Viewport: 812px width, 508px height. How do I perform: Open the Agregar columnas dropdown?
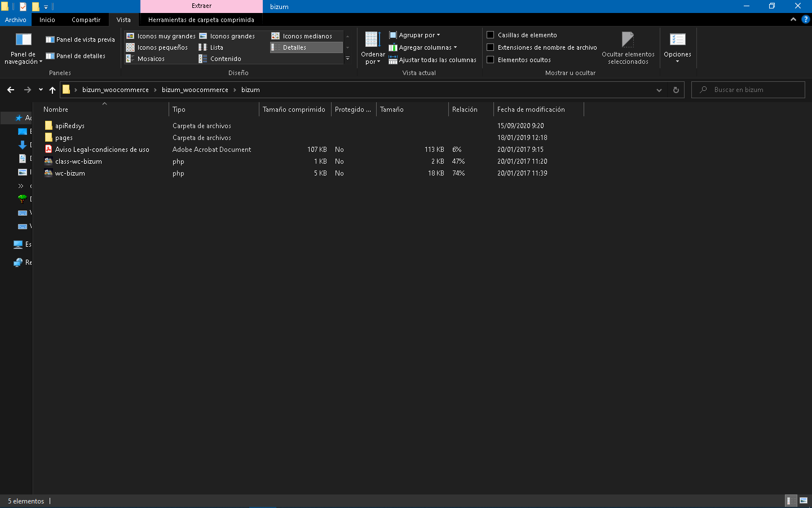[423, 47]
